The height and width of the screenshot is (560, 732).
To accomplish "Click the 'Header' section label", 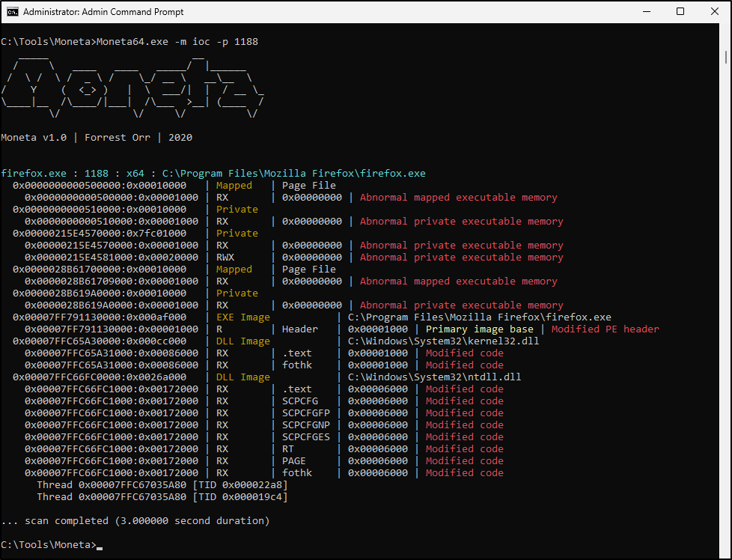I will [299, 329].
